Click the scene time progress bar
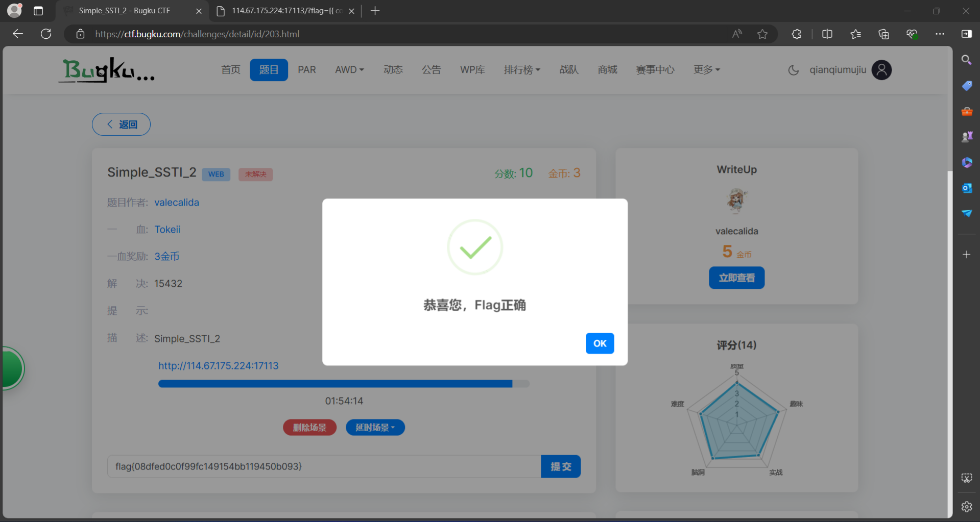Screen dimensions: 980x522 coord(344,383)
